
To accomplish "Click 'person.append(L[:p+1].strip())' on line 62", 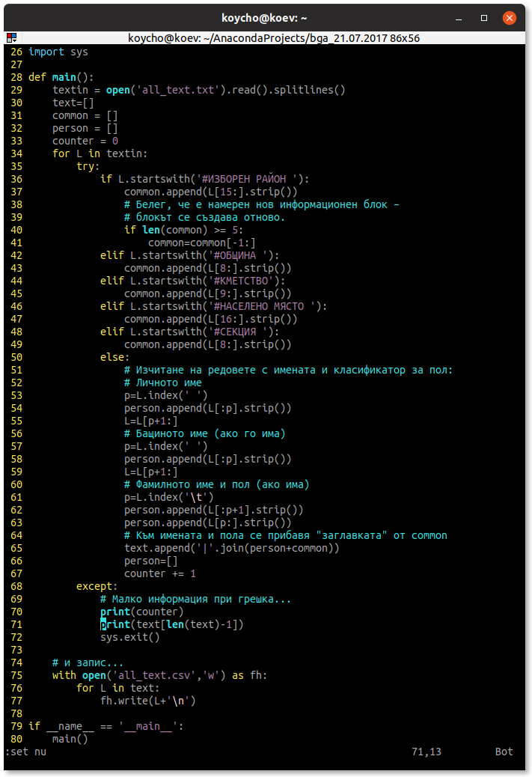I will click(214, 510).
